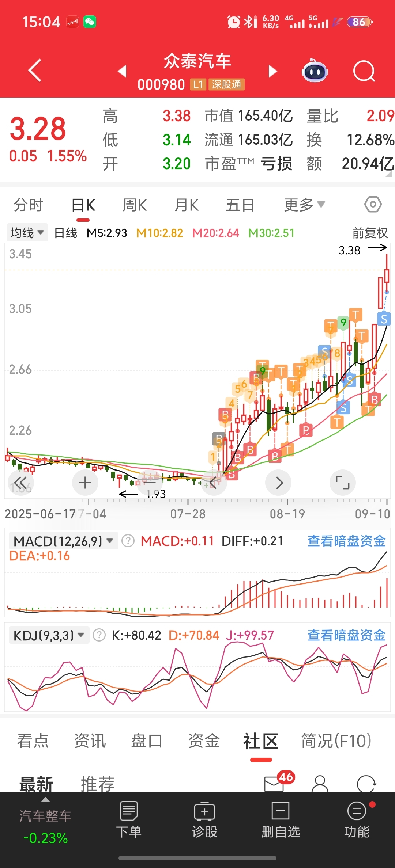Tap L1 quote level badge

[x=198, y=85]
